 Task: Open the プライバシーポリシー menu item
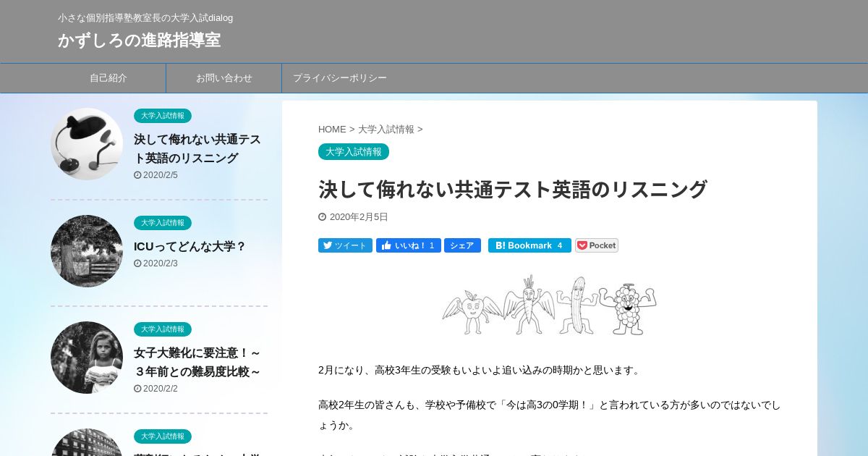(340, 78)
